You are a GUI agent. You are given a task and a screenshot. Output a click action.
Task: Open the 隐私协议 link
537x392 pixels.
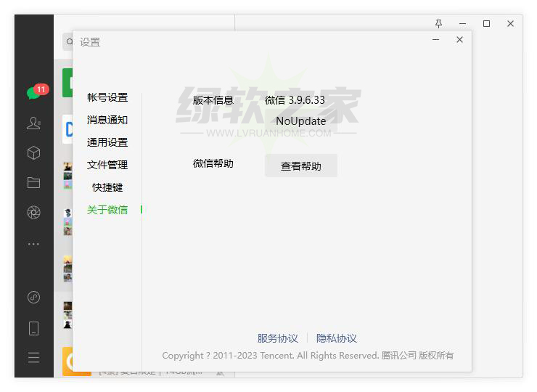coord(337,338)
